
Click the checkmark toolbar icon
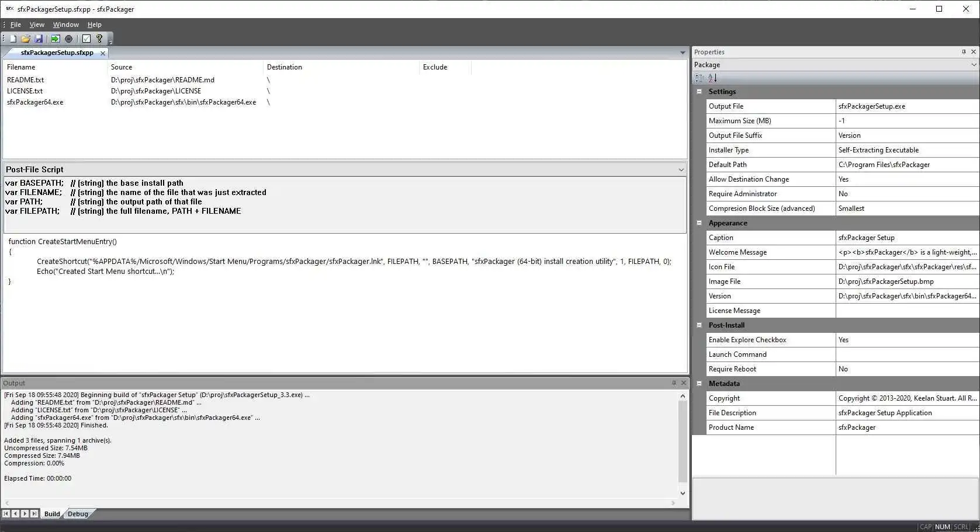pos(86,39)
